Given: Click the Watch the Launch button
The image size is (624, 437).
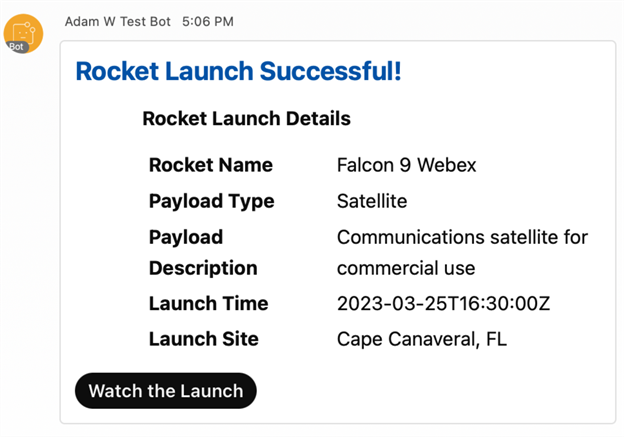Looking at the screenshot, I should pos(166,390).
